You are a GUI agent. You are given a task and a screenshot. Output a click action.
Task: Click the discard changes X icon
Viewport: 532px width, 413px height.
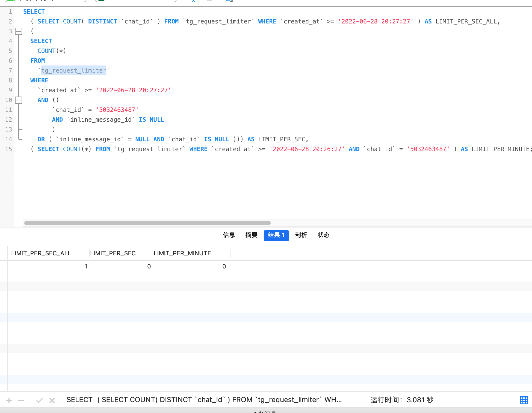click(52, 400)
